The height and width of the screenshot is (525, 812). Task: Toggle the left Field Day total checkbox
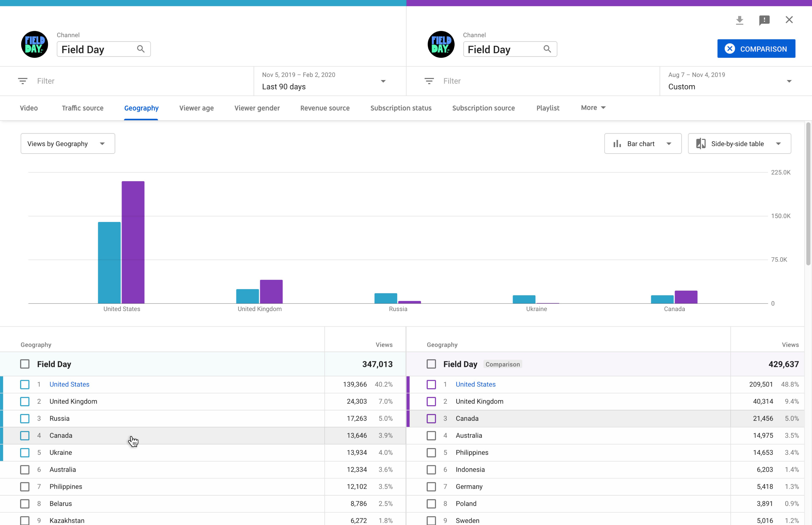25,364
